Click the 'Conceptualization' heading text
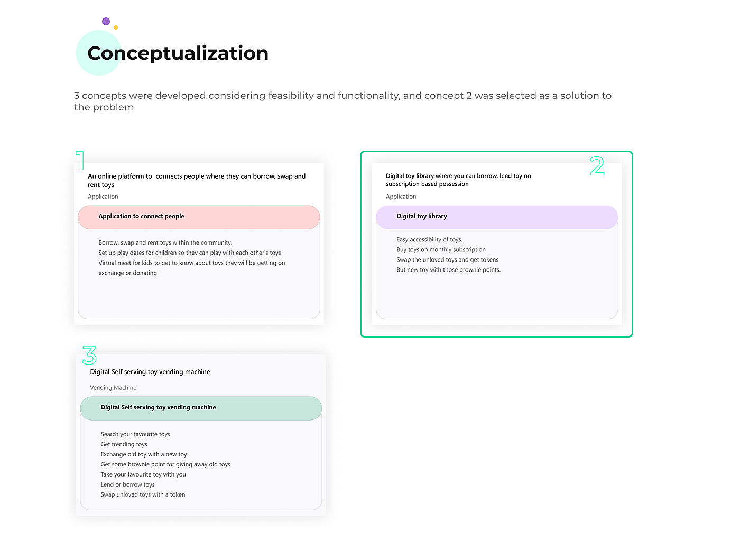 [x=178, y=53]
